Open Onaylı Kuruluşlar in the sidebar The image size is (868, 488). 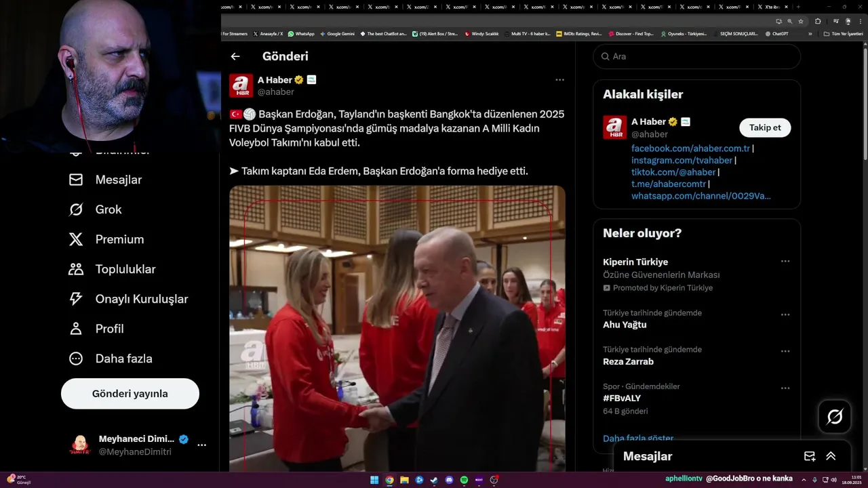coord(128,299)
